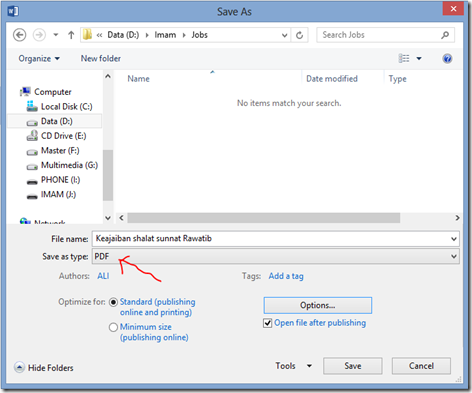The height and width of the screenshot is (393, 472).
Task: Click the Hide Folders button
Action: pyautogui.click(x=44, y=368)
